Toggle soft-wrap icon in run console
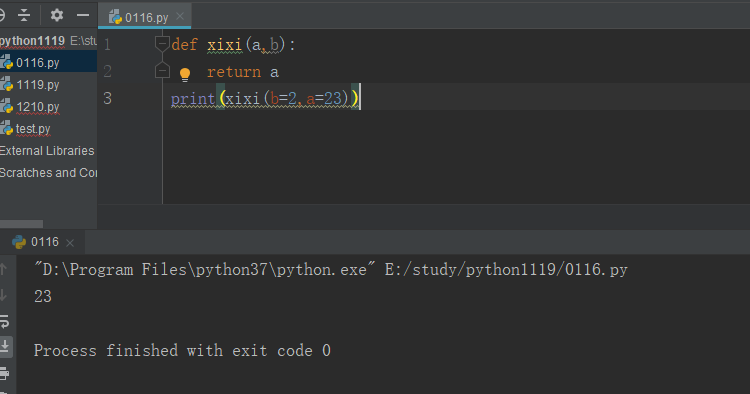Image resolution: width=750 pixels, height=394 pixels. [x=4, y=321]
